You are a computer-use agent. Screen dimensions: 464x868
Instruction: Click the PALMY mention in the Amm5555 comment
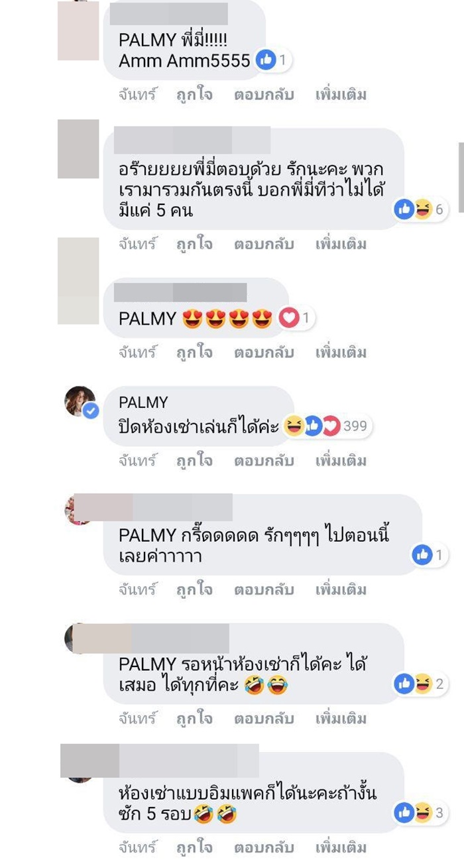pyautogui.click(x=147, y=40)
